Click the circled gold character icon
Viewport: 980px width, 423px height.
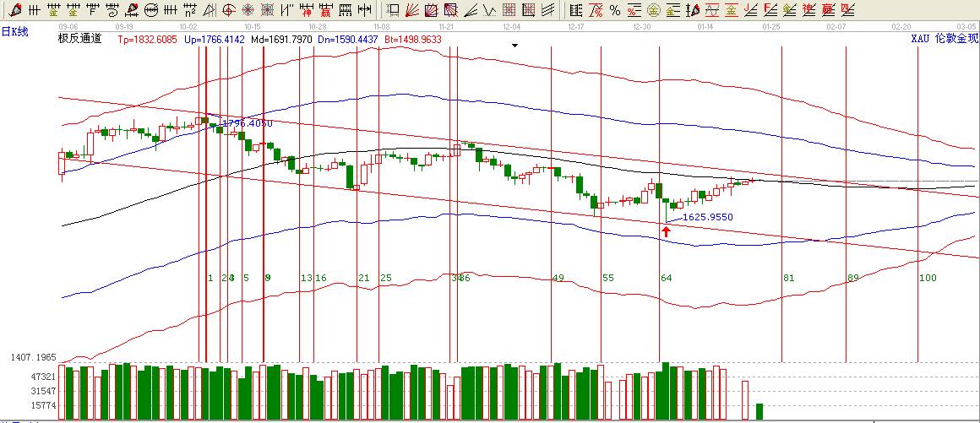click(x=653, y=10)
